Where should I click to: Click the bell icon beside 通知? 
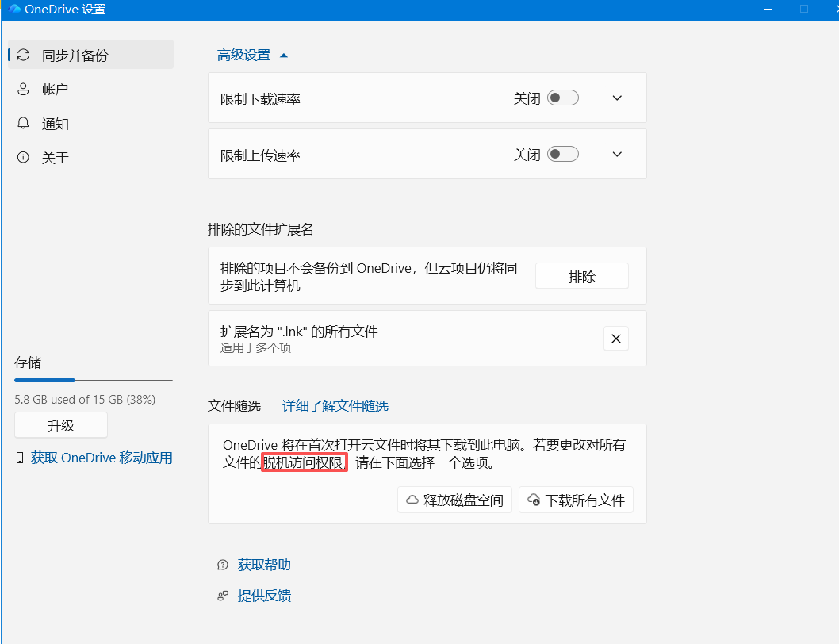point(23,124)
